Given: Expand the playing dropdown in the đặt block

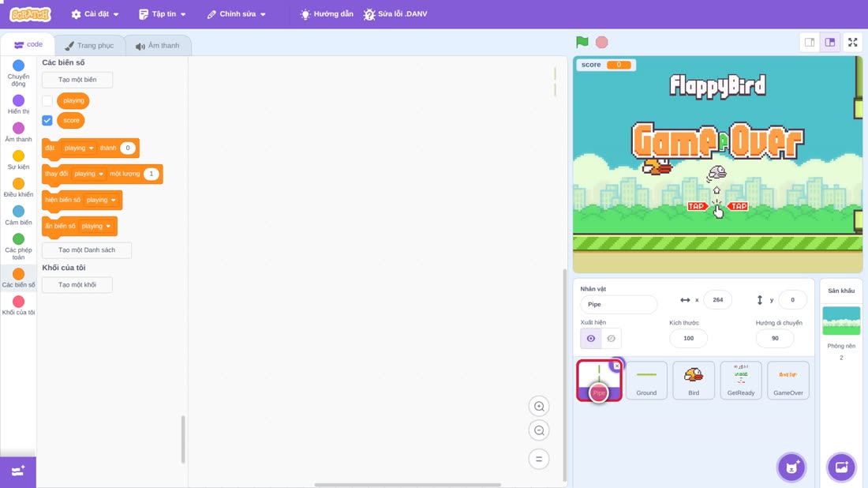Looking at the screenshot, I should coord(79,148).
